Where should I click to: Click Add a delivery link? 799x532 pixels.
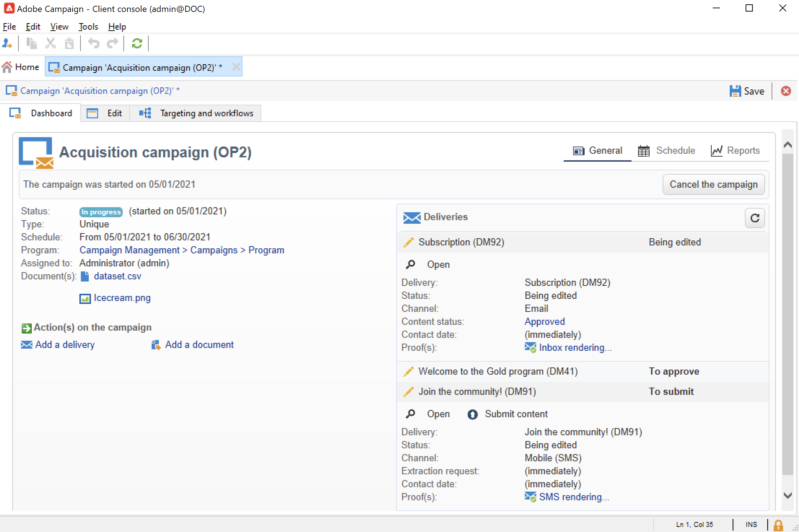pyautogui.click(x=65, y=345)
